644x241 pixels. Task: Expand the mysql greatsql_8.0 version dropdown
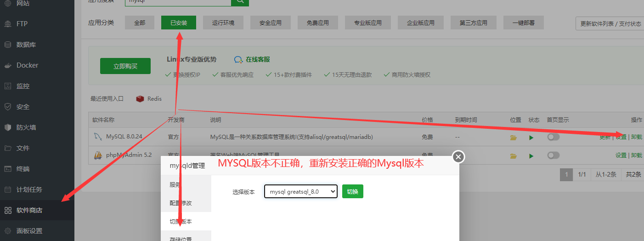[301, 191]
